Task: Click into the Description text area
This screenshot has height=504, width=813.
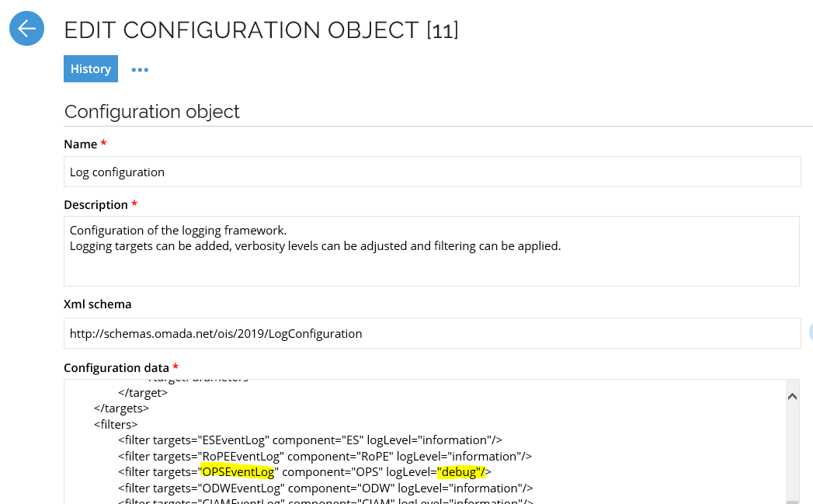Action: tap(432, 250)
